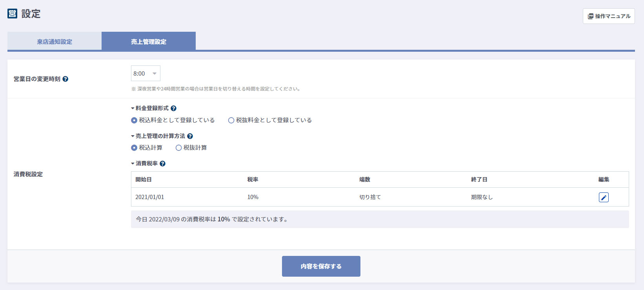Click the pencil edit icon in tax row
The height and width of the screenshot is (290, 644).
click(x=604, y=198)
